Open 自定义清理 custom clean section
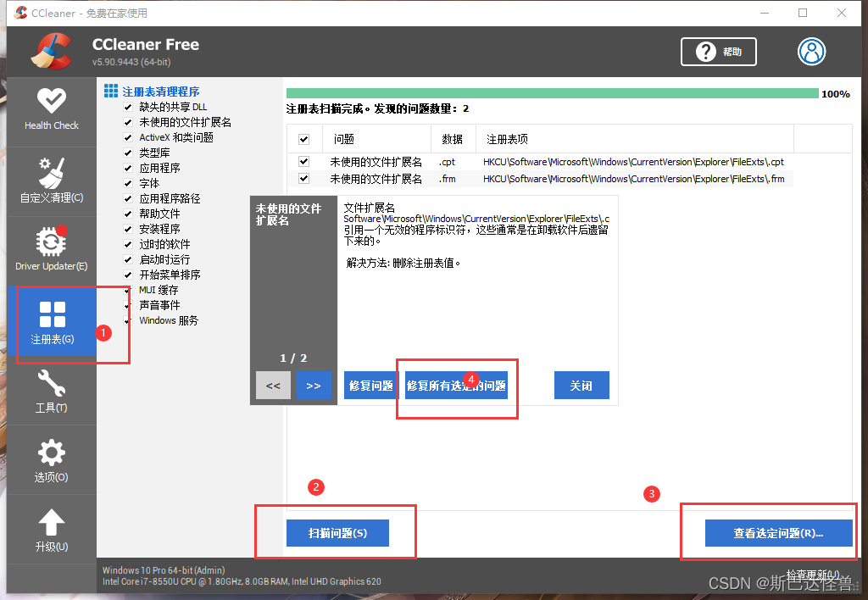The height and width of the screenshot is (600, 868). [52, 181]
